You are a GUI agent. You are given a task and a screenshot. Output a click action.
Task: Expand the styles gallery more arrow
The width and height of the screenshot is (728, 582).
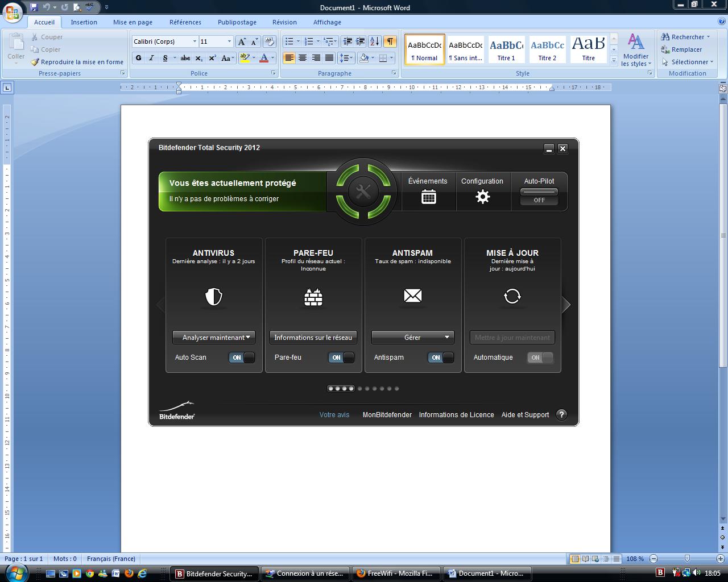614,60
